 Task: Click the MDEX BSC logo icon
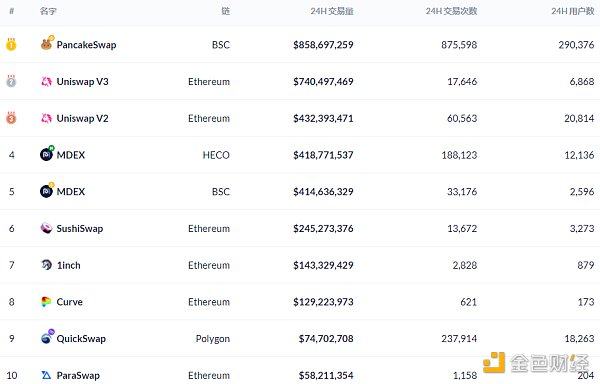click(x=47, y=190)
